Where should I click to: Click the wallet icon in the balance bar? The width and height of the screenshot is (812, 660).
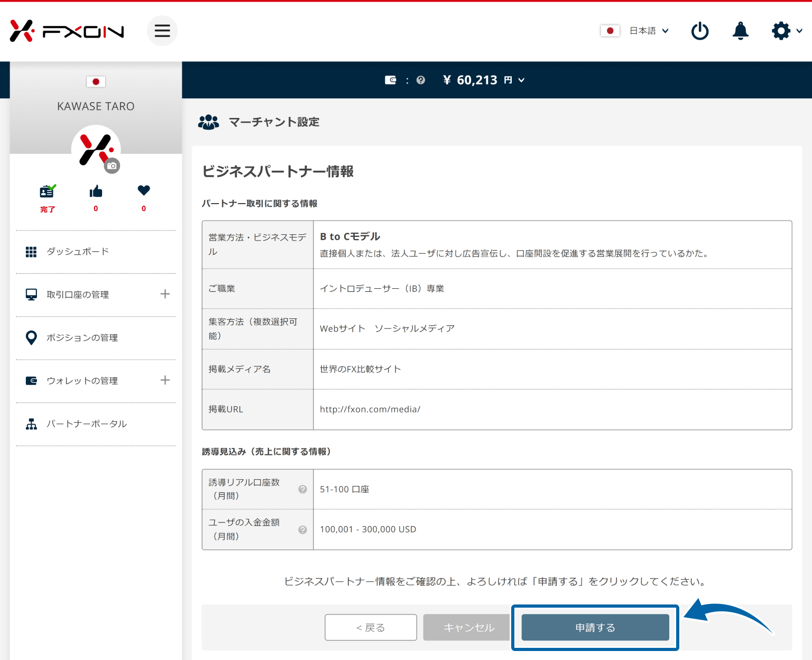pos(391,80)
